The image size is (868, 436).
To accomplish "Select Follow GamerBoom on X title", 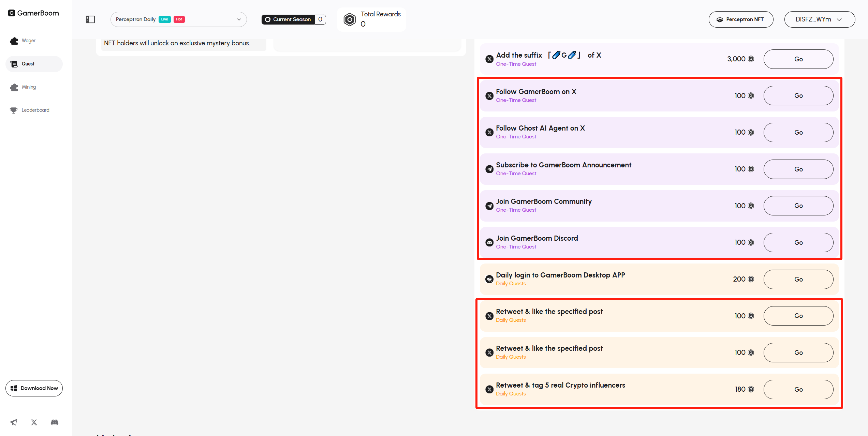I will (x=536, y=92).
